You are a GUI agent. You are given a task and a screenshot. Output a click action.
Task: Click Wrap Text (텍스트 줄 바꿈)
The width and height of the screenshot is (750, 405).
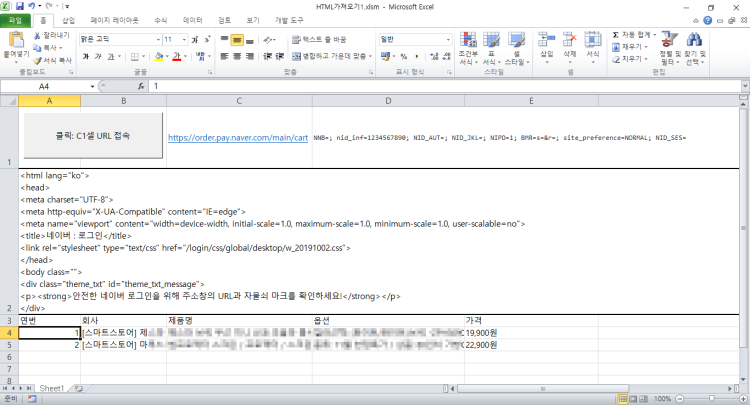(319, 40)
